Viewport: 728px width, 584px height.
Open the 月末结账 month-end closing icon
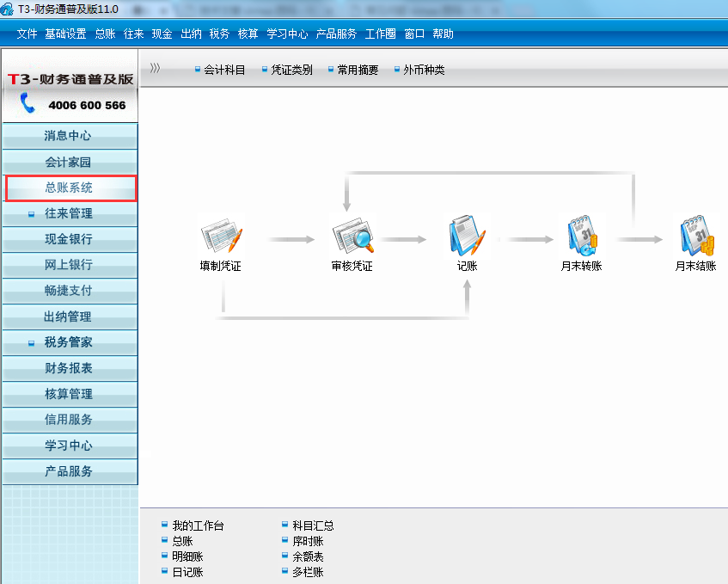pyautogui.click(x=695, y=237)
